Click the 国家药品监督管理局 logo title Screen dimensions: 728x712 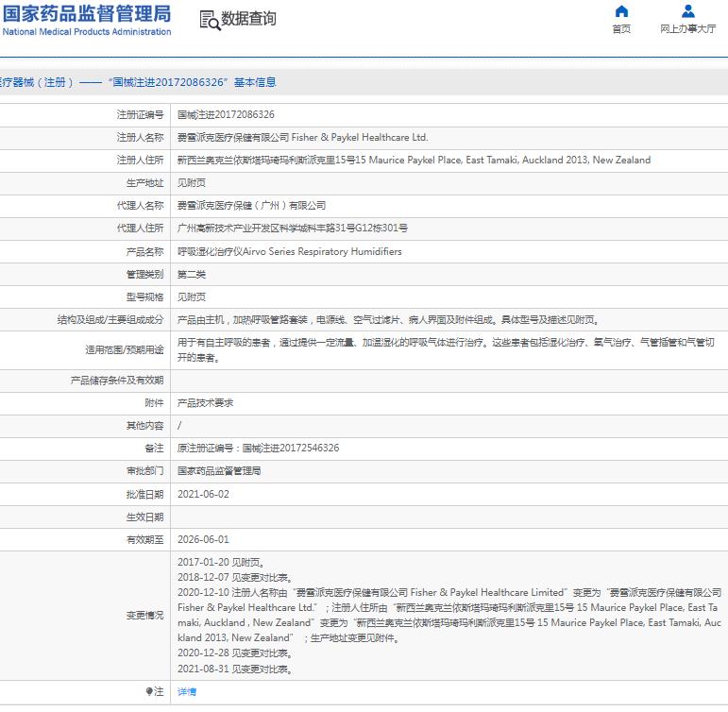tap(87, 13)
